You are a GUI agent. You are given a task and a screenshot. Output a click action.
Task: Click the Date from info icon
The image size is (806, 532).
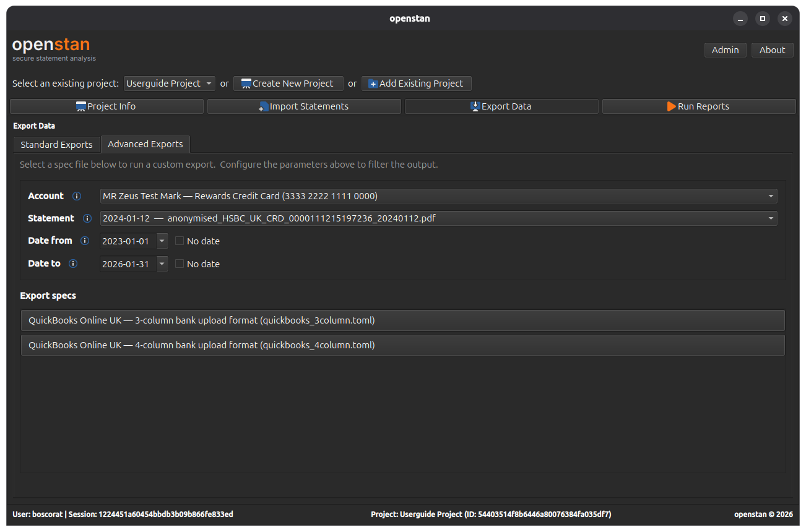coord(85,241)
